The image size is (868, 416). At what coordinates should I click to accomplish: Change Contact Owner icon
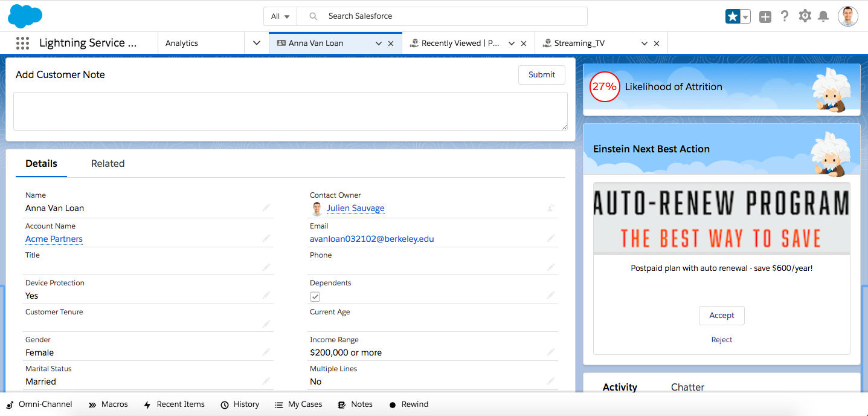coord(551,207)
